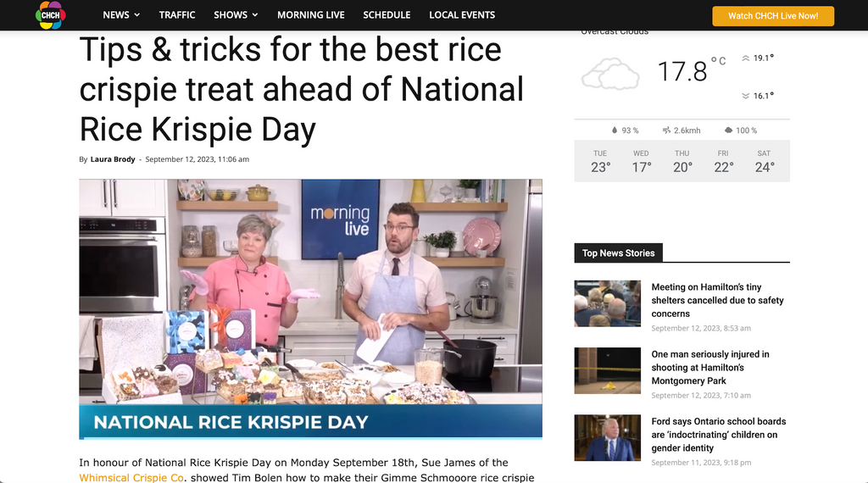Click the article date September 12, 2023, 11:06 am

click(x=197, y=159)
